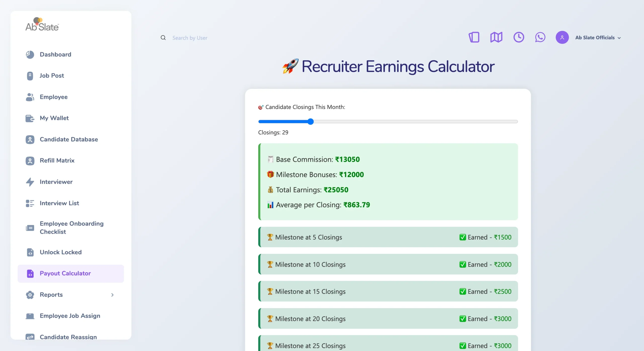Click the purple user avatar icon

tap(562, 37)
